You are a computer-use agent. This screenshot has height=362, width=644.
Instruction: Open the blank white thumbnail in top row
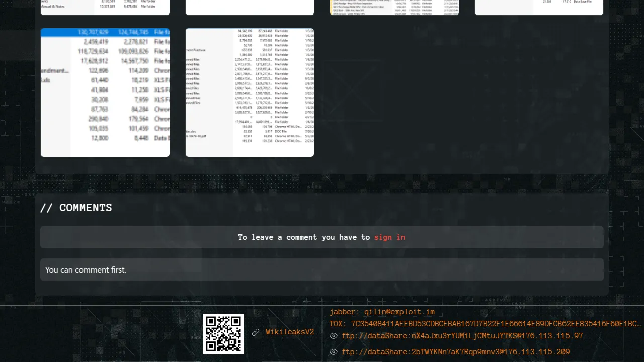(250, 7)
